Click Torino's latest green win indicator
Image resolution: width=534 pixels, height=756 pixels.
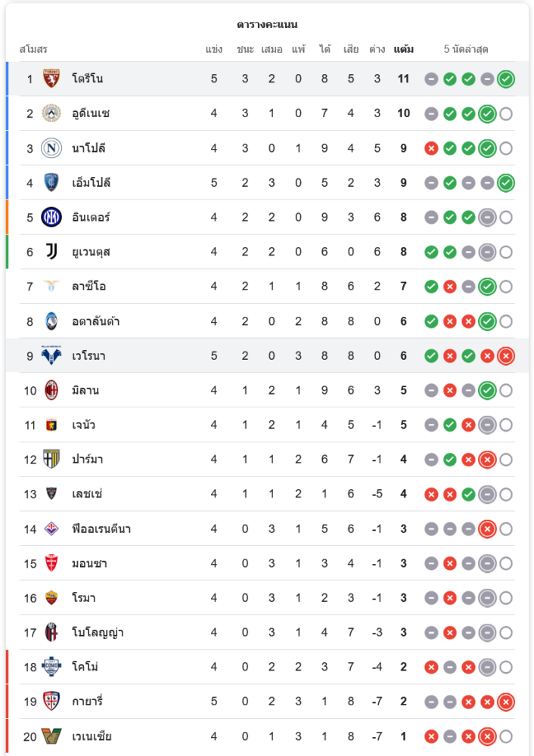coord(506,79)
